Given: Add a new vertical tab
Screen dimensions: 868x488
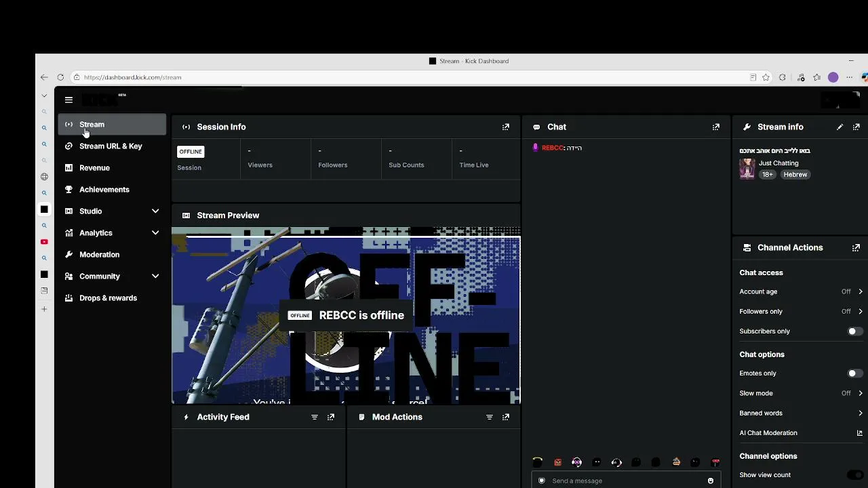Looking at the screenshot, I should pyautogui.click(x=44, y=309).
